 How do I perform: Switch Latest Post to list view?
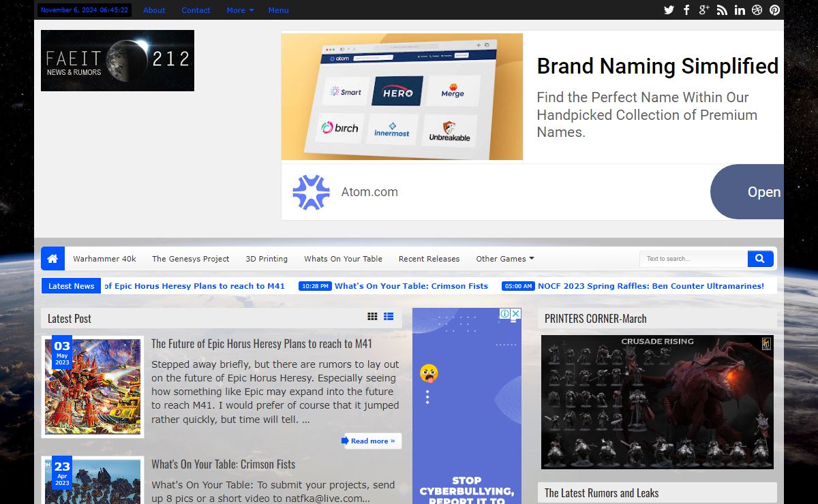click(x=389, y=317)
